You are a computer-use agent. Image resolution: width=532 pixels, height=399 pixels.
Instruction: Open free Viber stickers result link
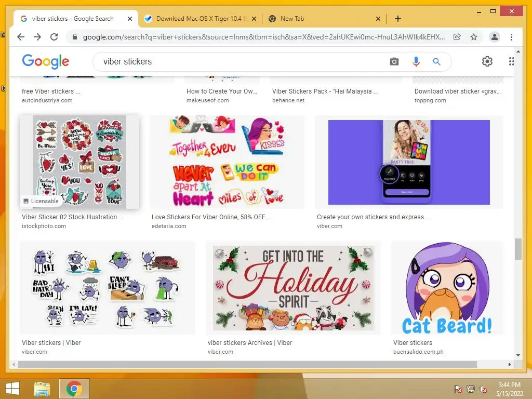click(51, 91)
